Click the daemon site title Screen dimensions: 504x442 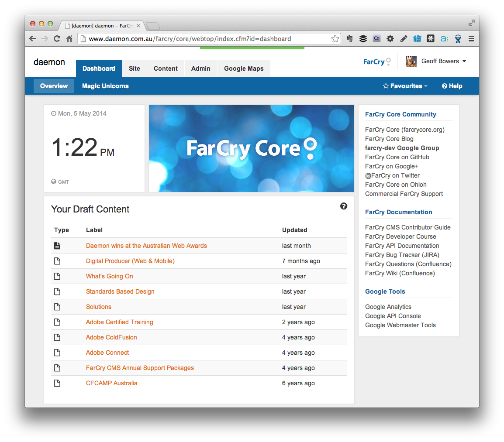(49, 62)
